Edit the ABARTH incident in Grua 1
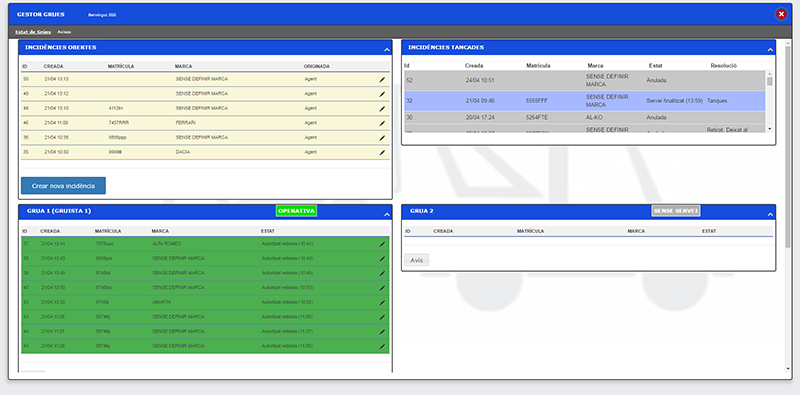Image resolution: width=800 pixels, height=395 pixels. point(382,303)
